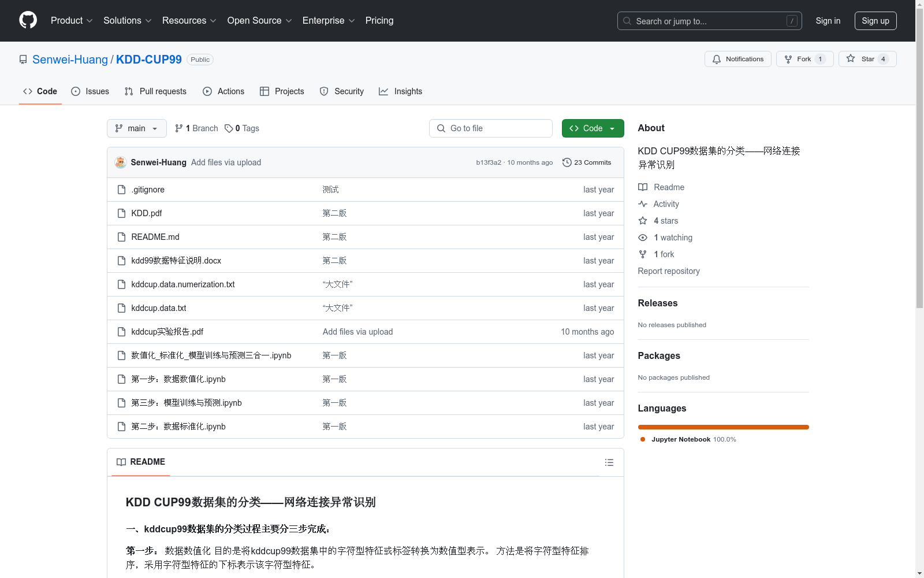Click the branch icon next to 1 Branch
This screenshot has height=578, width=924.
point(179,128)
